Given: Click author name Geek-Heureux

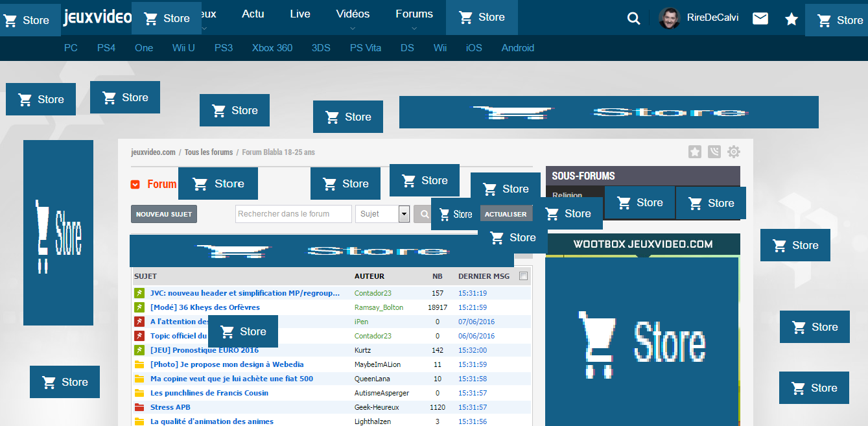Looking at the screenshot, I should (377, 407).
